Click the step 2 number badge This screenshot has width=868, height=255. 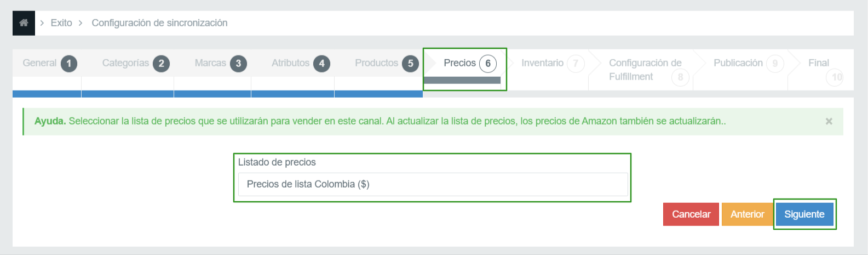(x=161, y=64)
